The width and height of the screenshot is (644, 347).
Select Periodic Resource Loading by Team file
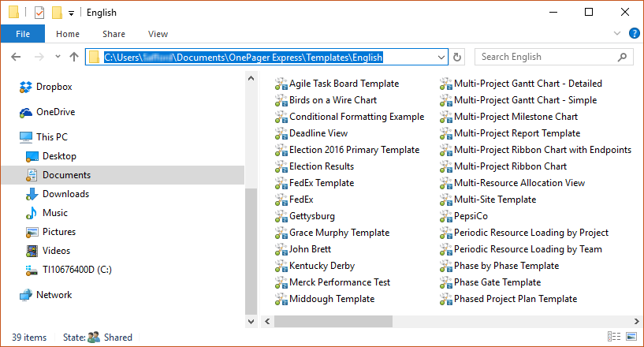pos(521,249)
